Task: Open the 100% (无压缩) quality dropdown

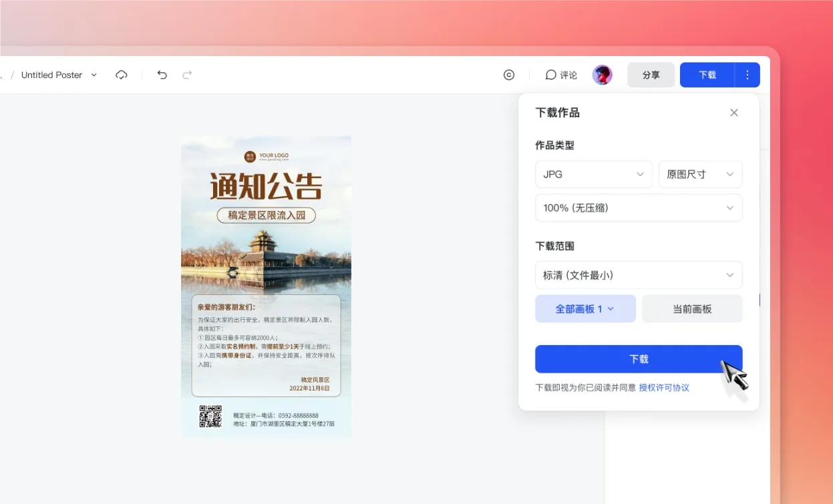Action: click(x=639, y=208)
